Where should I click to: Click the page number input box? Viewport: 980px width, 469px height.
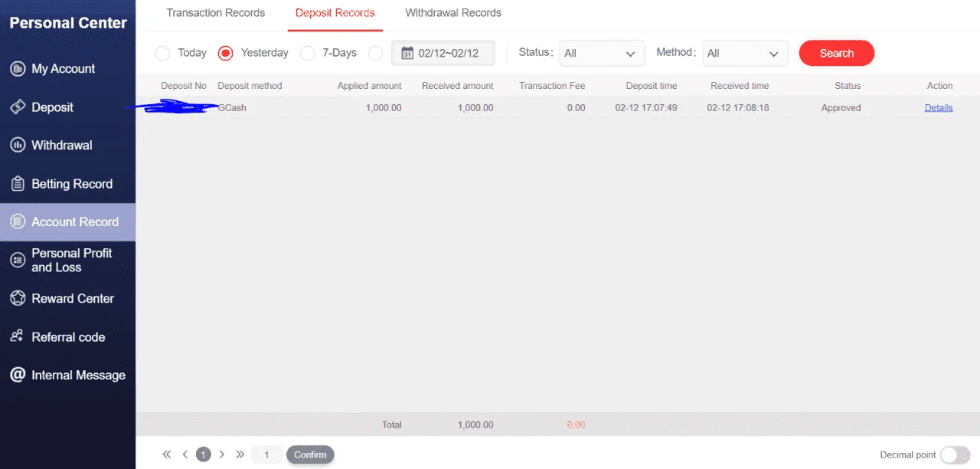(266, 454)
